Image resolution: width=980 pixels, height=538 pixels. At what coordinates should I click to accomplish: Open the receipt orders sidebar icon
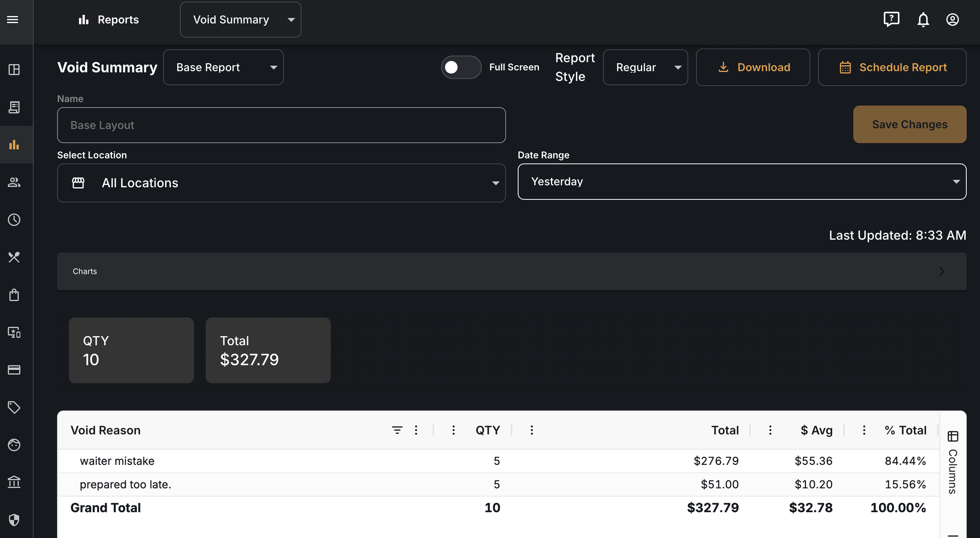(14, 107)
